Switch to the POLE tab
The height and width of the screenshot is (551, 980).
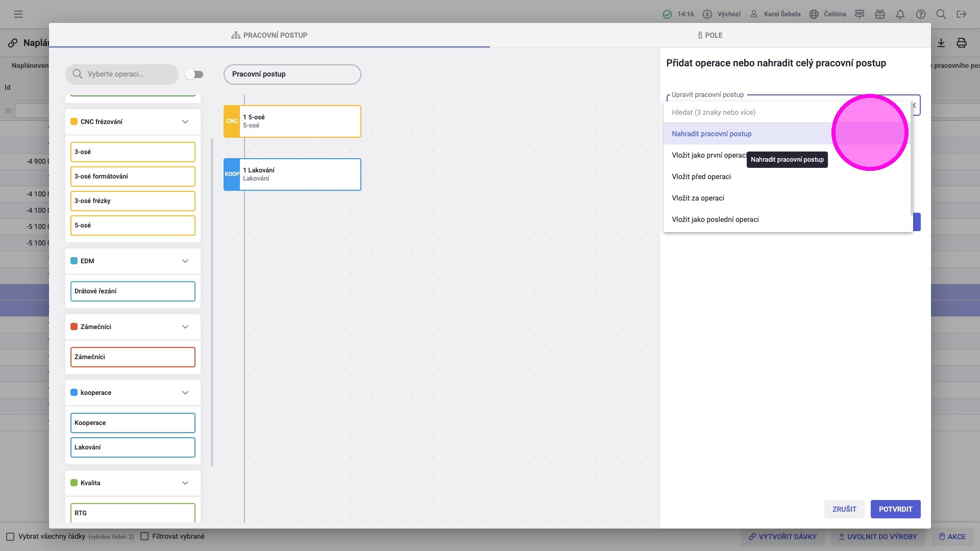710,35
